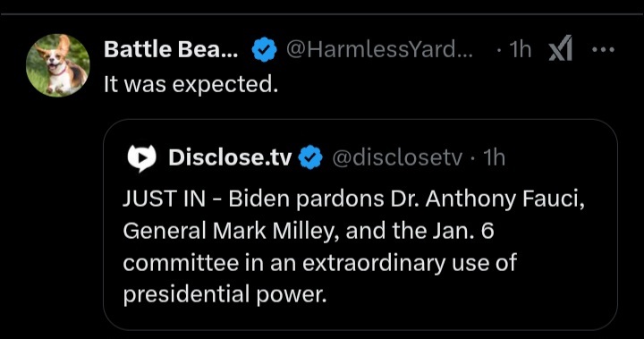Click the 'extraordinary use of' text line

click(410, 263)
